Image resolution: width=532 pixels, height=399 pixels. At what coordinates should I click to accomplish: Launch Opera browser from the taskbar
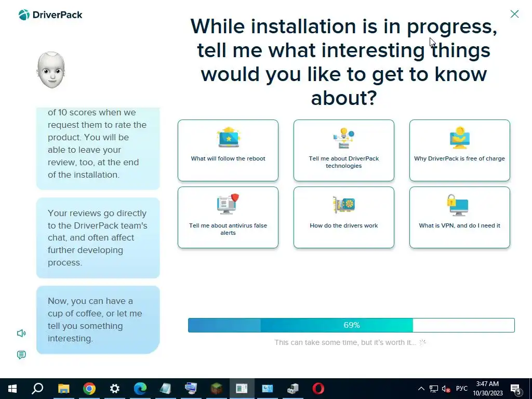[x=318, y=389]
